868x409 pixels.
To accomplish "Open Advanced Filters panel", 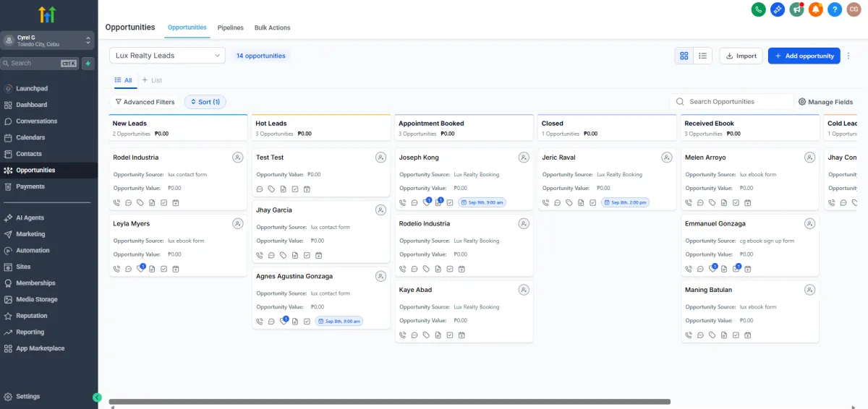I will pos(145,102).
